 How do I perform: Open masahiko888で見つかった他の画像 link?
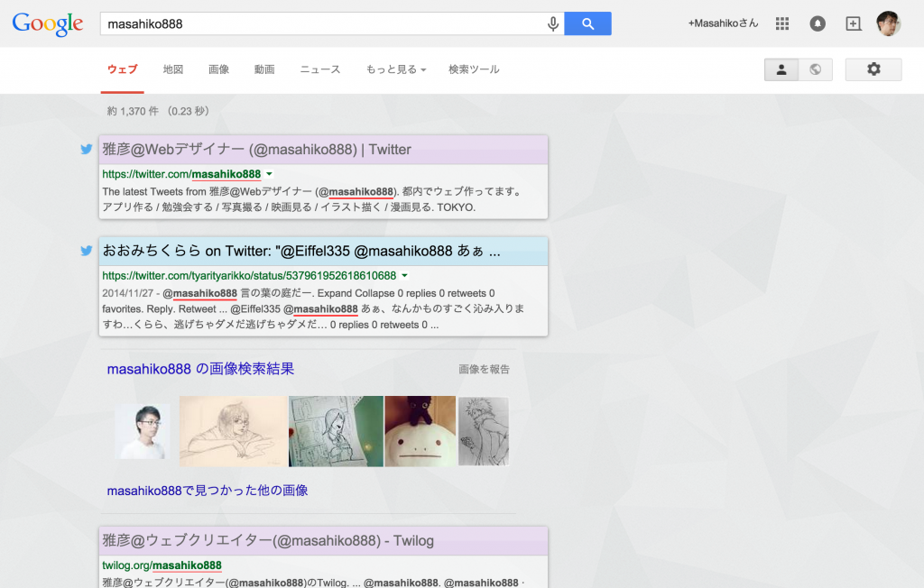(x=208, y=491)
